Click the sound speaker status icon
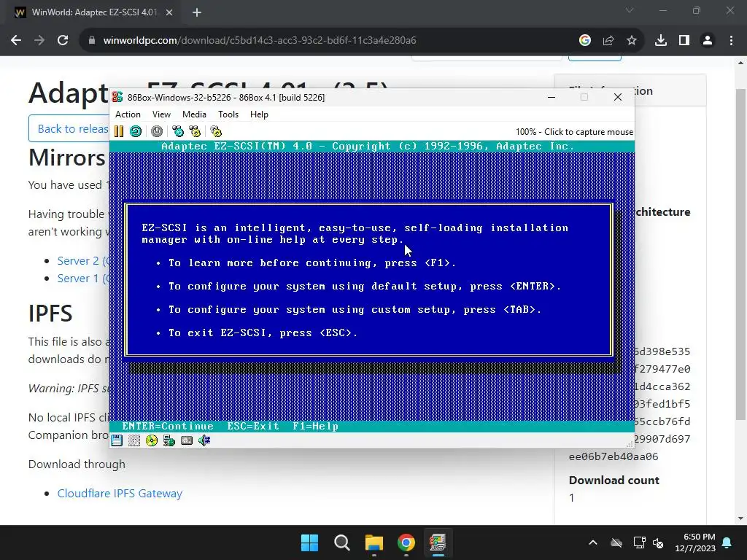This screenshot has height=560, width=747. point(204,440)
